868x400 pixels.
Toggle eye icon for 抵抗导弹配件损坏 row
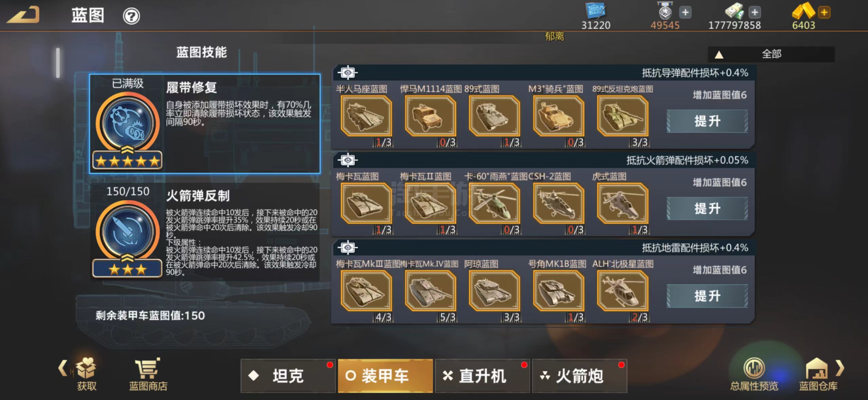pos(348,73)
